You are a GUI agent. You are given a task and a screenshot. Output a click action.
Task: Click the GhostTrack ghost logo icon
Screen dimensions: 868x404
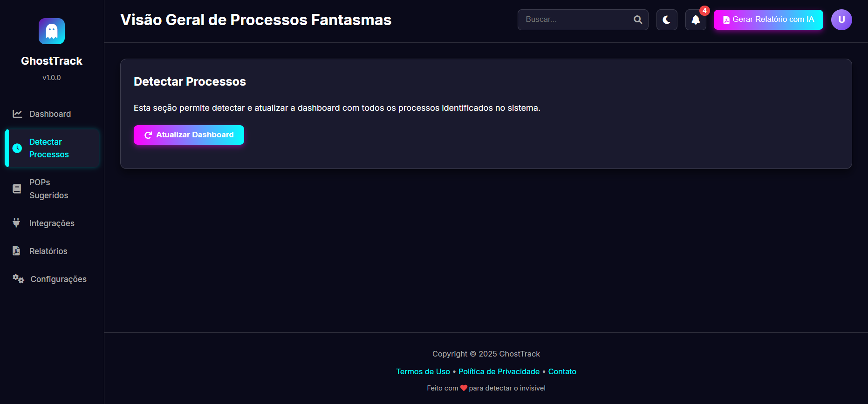(52, 31)
